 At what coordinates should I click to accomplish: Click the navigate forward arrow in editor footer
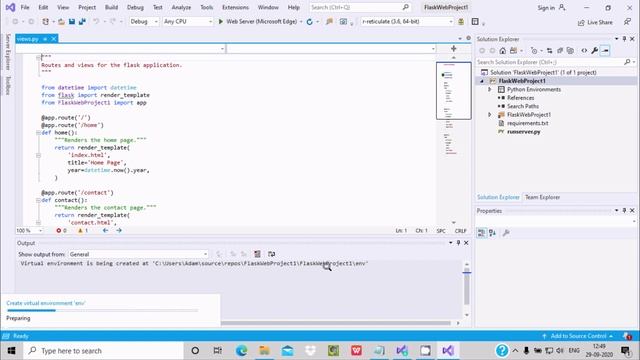[x=119, y=231]
